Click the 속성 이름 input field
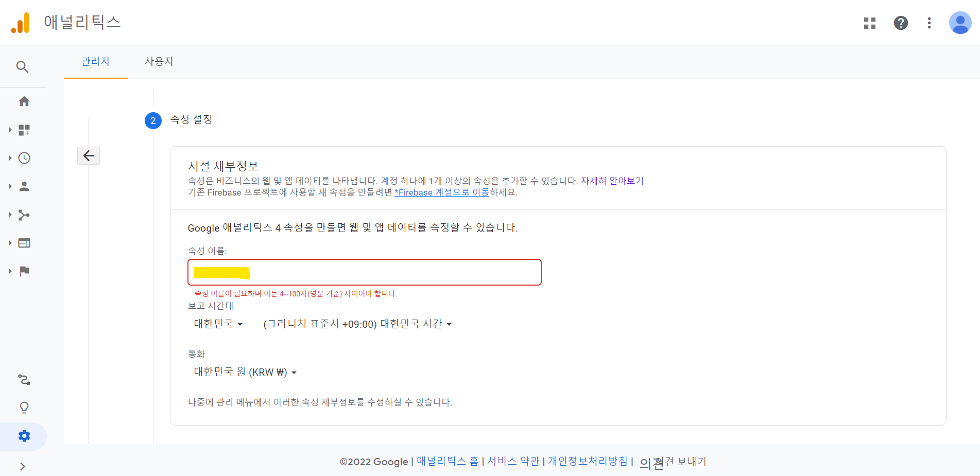Image resolution: width=980 pixels, height=476 pixels. tap(365, 272)
